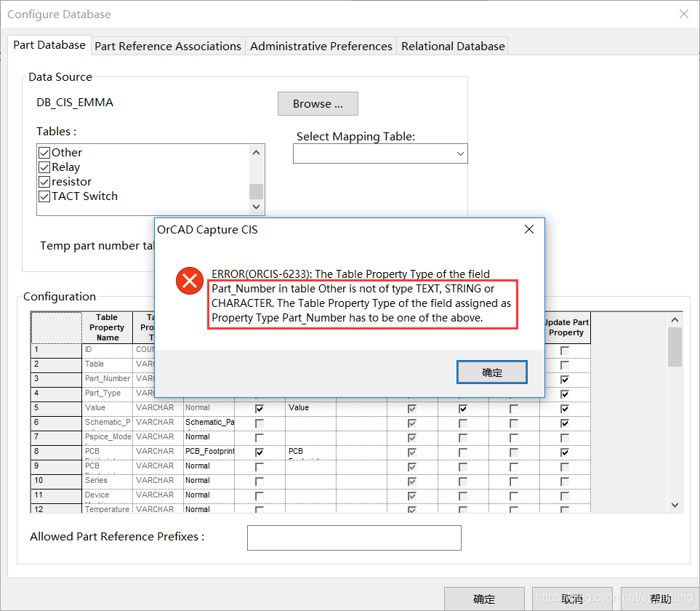
Task: Click the 取消 cancel button
Action: tap(572, 599)
